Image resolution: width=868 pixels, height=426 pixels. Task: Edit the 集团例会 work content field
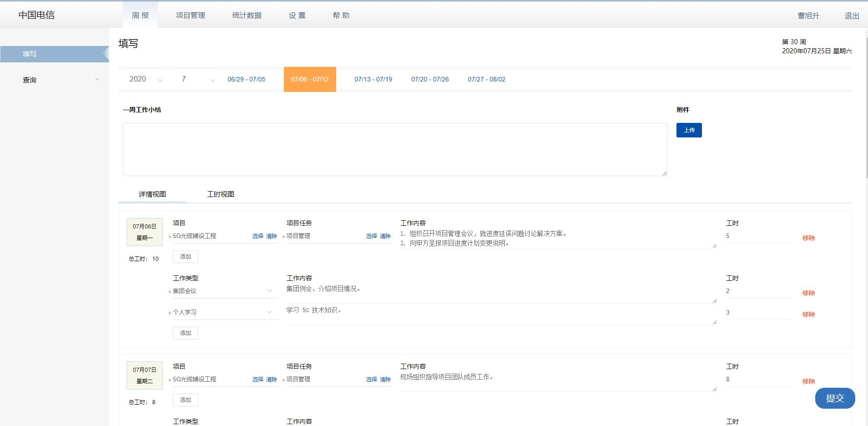coord(501,294)
